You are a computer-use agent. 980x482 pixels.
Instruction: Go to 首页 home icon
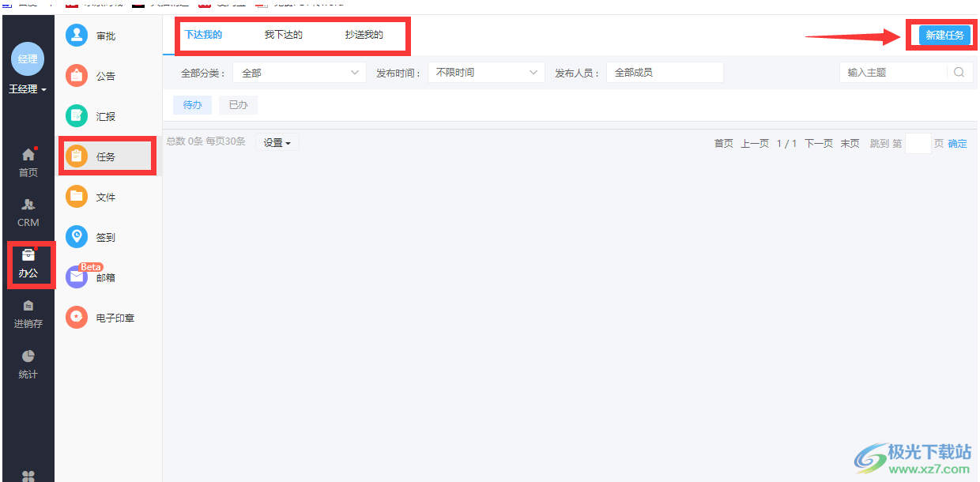point(28,155)
